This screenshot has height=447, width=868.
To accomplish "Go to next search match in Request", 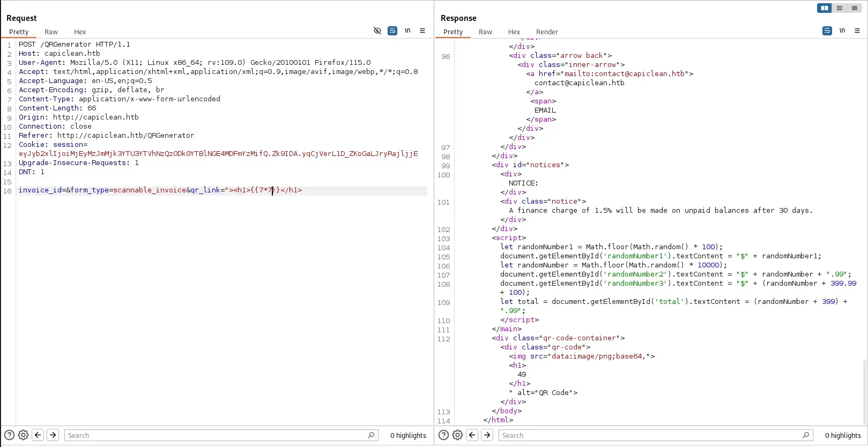I will click(x=53, y=435).
